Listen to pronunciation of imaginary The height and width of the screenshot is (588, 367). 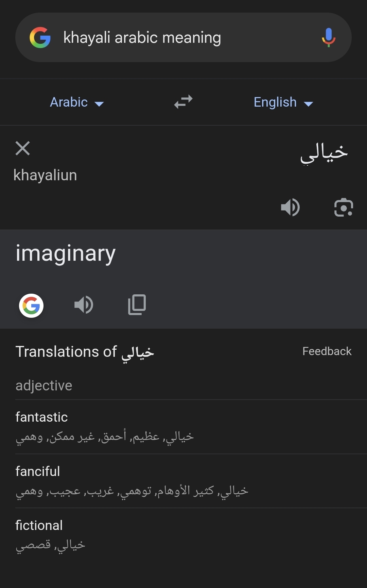click(x=84, y=305)
